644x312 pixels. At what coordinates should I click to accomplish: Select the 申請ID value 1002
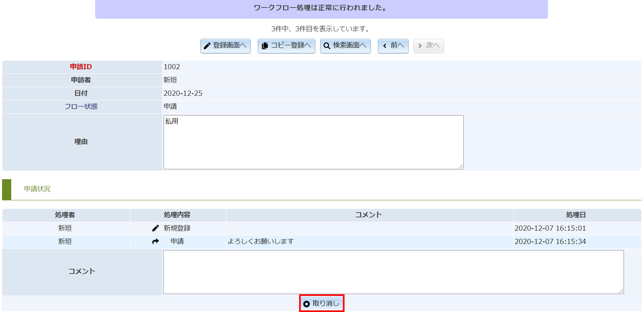[x=172, y=67]
